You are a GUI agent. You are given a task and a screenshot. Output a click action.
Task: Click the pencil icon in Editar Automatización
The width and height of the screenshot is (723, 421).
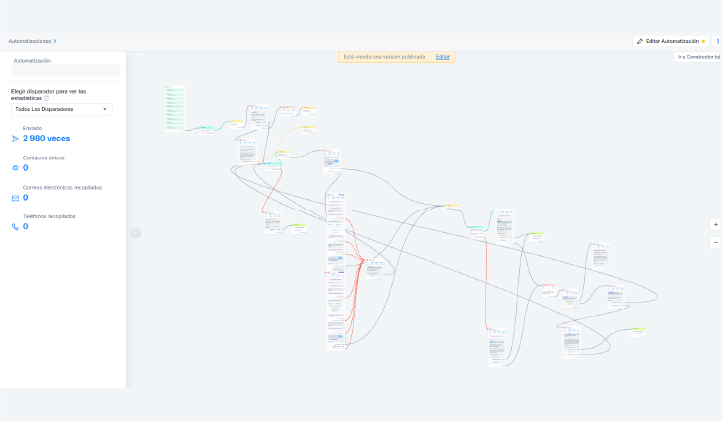(640, 41)
